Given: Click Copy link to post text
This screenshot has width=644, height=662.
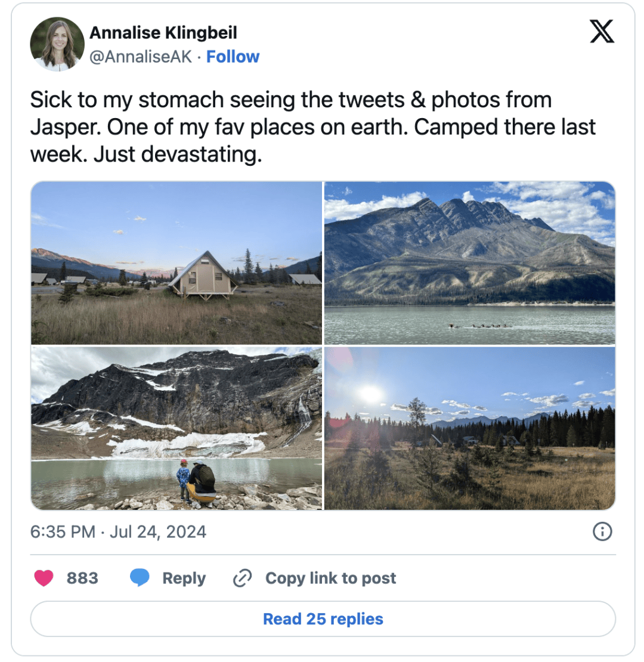Looking at the screenshot, I should tap(330, 578).
